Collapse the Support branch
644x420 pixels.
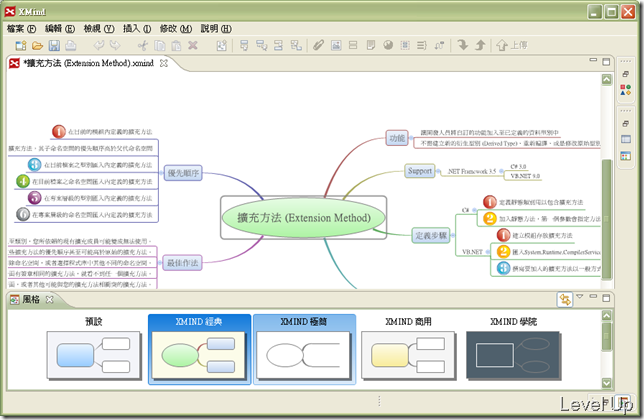(438, 171)
